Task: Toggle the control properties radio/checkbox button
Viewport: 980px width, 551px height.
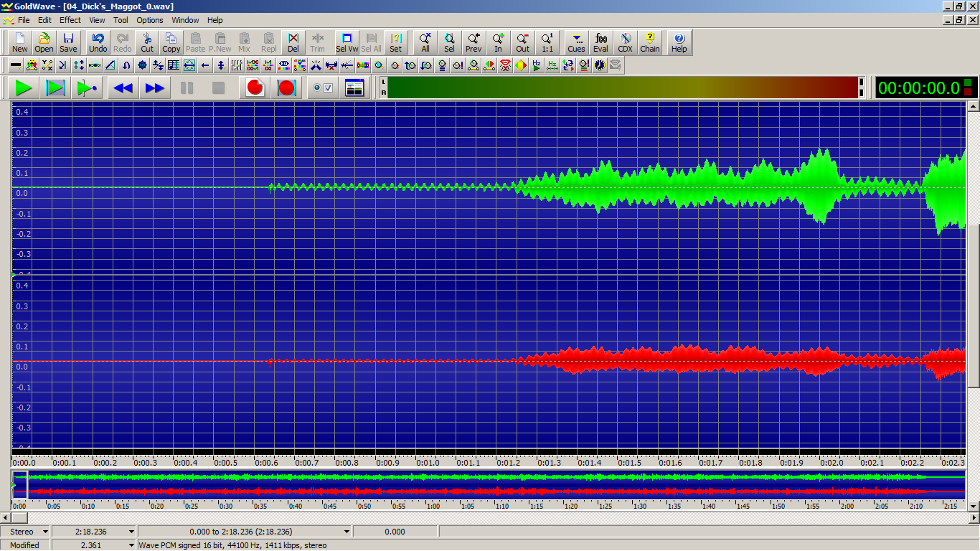Action: click(322, 88)
